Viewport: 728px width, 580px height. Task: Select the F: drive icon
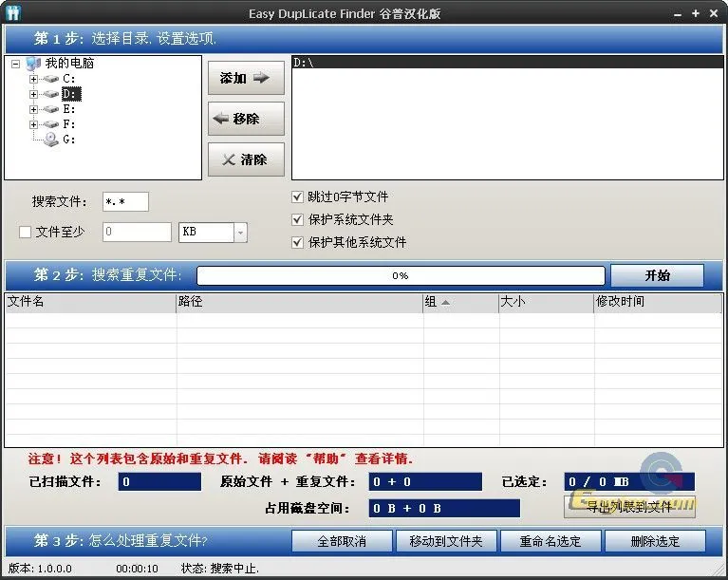pos(50,124)
